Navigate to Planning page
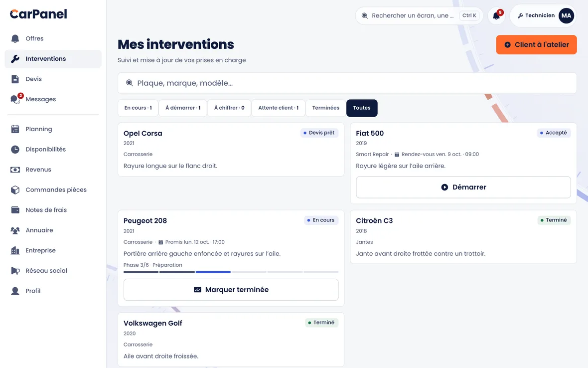The height and width of the screenshot is (368, 588). click(53, 129)
